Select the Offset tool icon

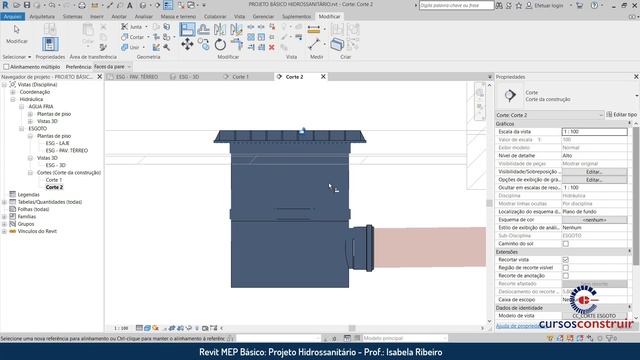coord(204,29)
